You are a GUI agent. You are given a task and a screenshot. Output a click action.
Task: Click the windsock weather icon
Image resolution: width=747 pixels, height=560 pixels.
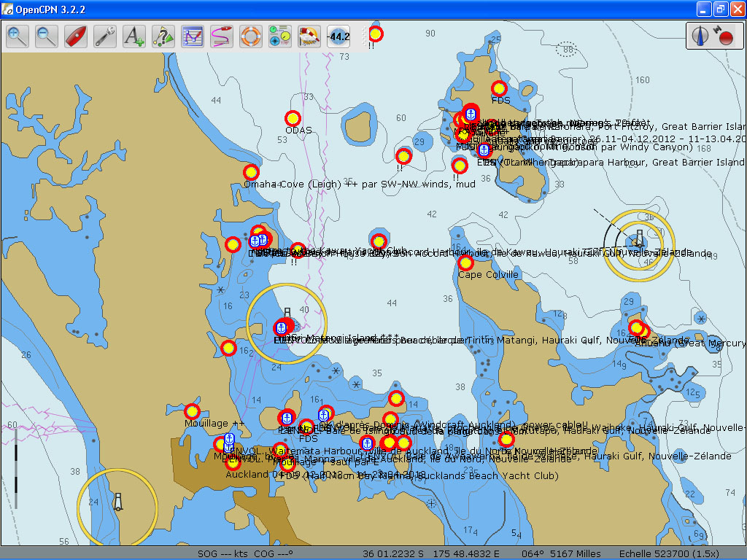point(309,36)
